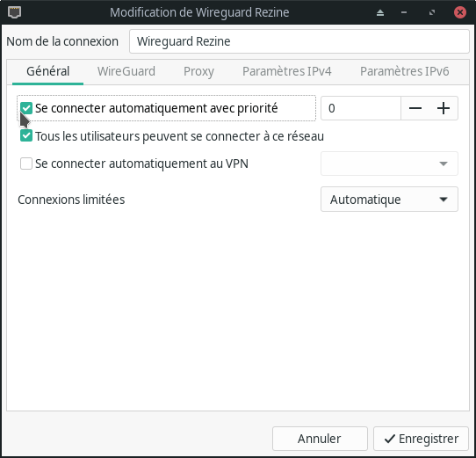The width and height of the screenshot is (476, 458).
Task: Minimize the Wireguard Rezine dialog
Action: [404, 13]
